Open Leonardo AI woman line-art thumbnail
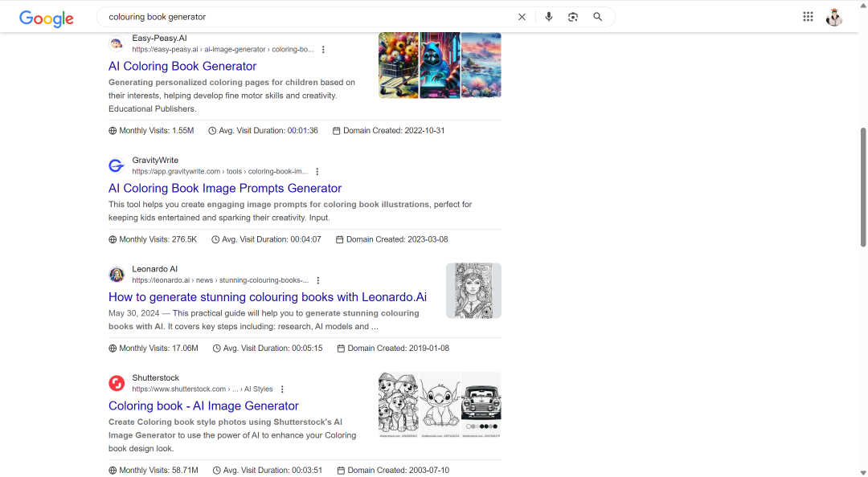 tap(474, 291)
